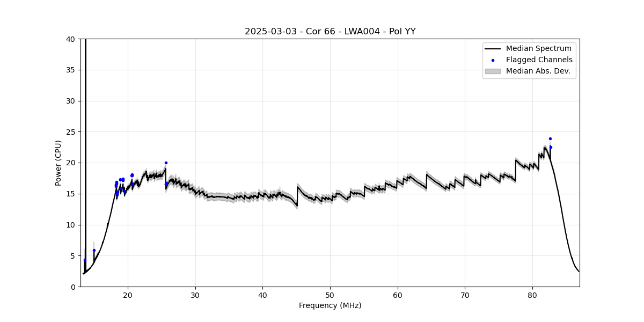Click the blue Flagged Channels dot in legend
The height and width of the screenshot is (322, 644).
(x=493, y=60)
